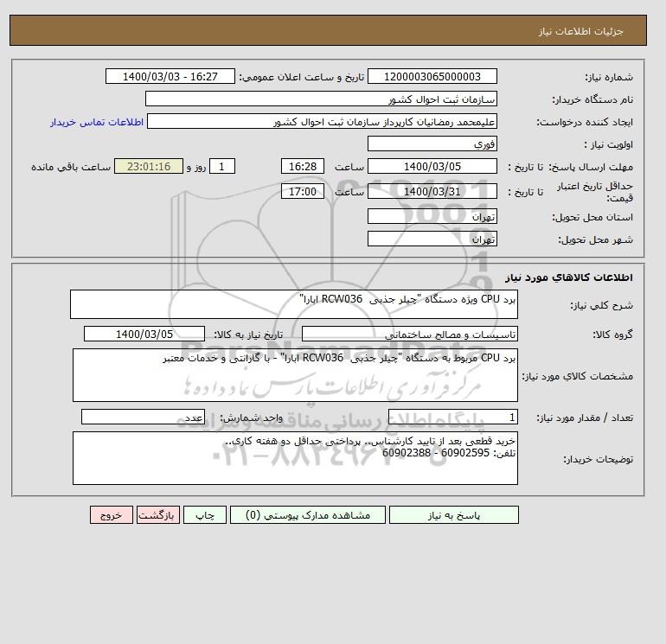This screenshot has height=644, width=666.
Task: Click the label شماره نیاز
Action: 609,77
